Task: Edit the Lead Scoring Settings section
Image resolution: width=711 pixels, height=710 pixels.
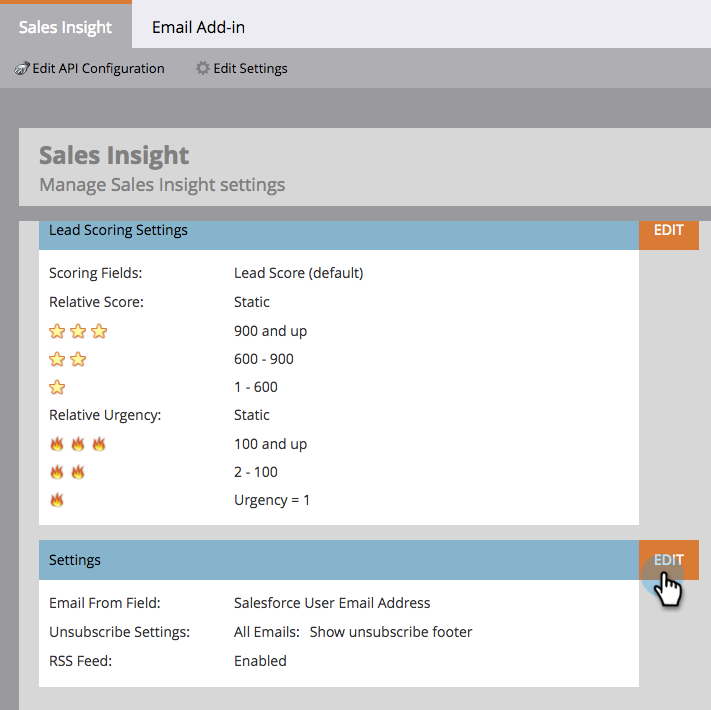Action: click(668, 230)
